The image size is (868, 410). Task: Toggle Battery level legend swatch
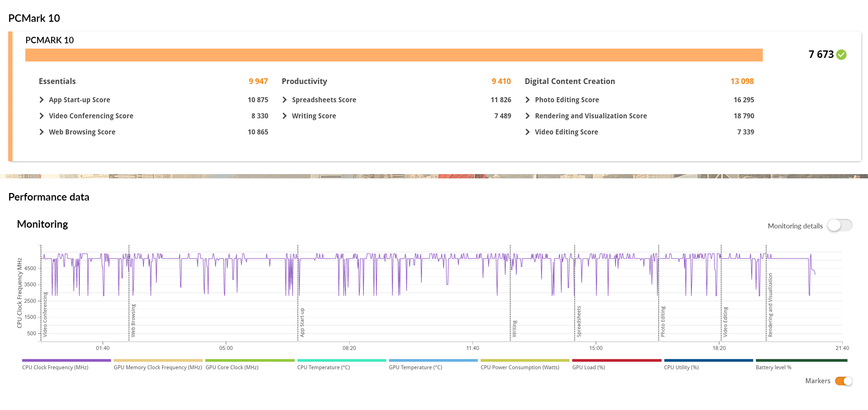point(802,360)
